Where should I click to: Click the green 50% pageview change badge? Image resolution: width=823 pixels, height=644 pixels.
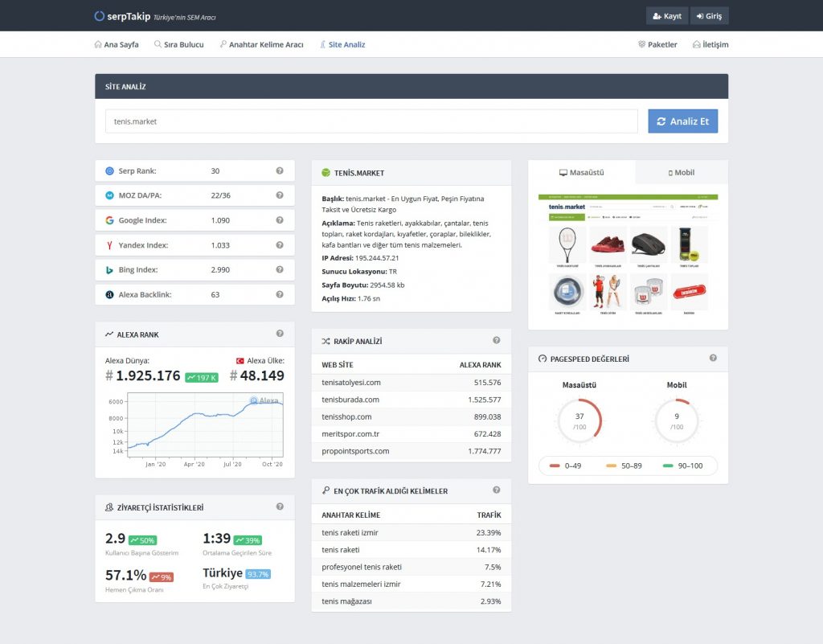tap(143, 540)
